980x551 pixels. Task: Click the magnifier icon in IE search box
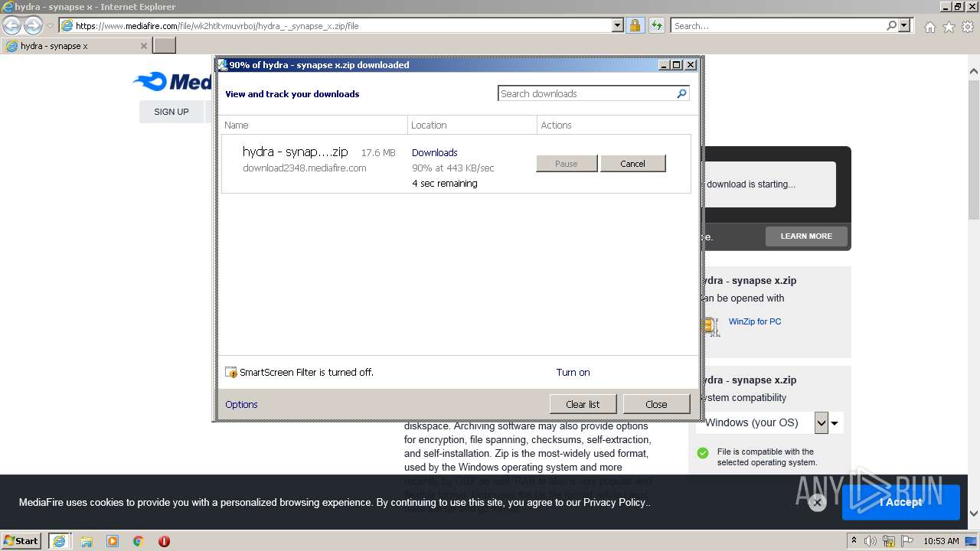click(891, 25)
